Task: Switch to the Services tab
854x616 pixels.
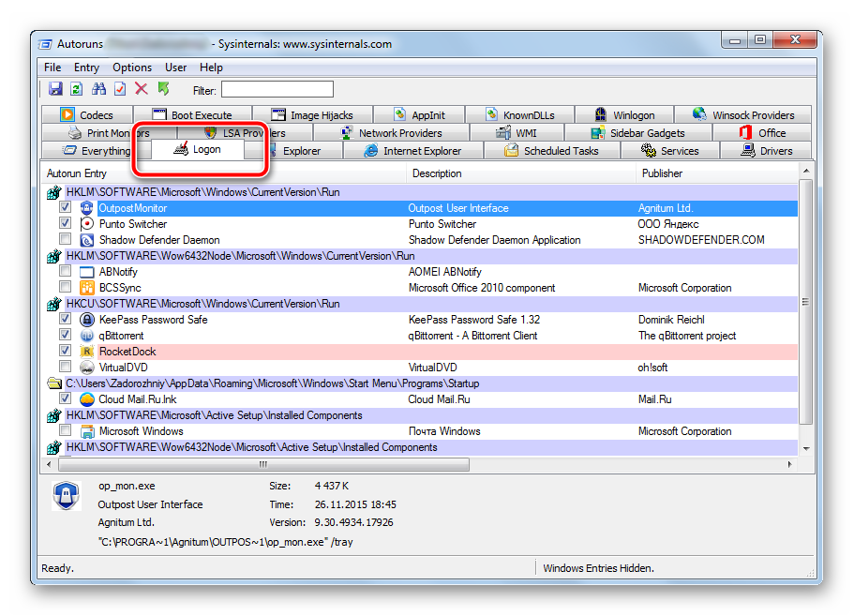Action: (670, 151)
